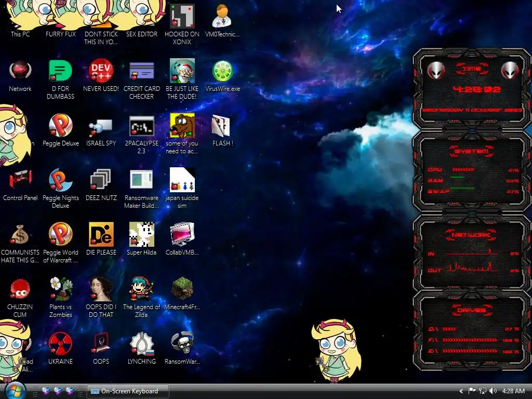532x399 pixels.
Task: Click the blonde cartoon mascot by the Drives widget
Action: click(336, 351)
